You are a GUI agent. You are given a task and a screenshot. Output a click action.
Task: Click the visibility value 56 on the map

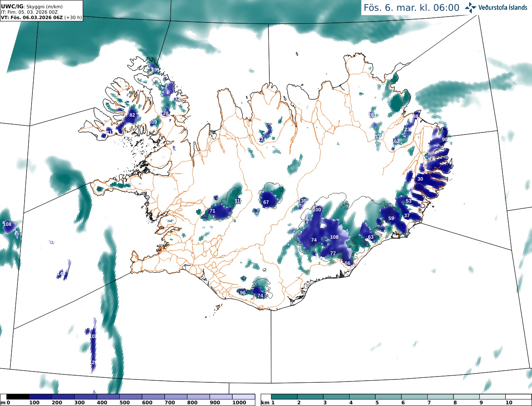(347, 263)
